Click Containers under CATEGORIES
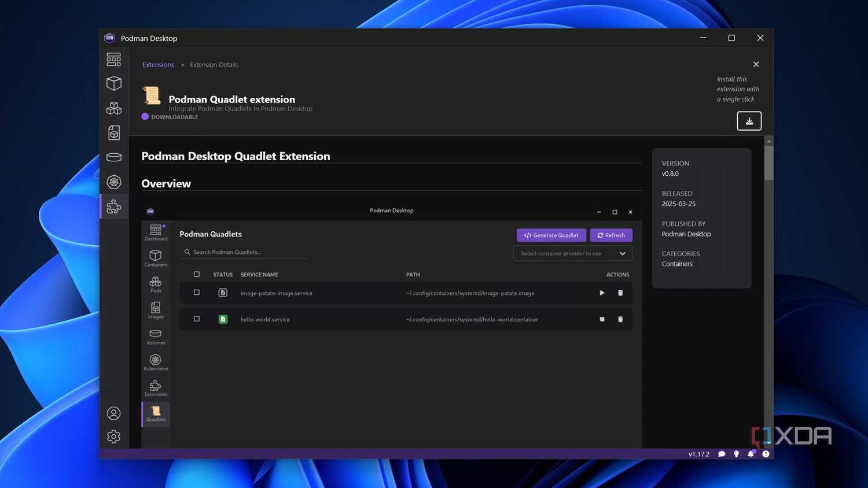The image size is (868, 488). (677, 264)
